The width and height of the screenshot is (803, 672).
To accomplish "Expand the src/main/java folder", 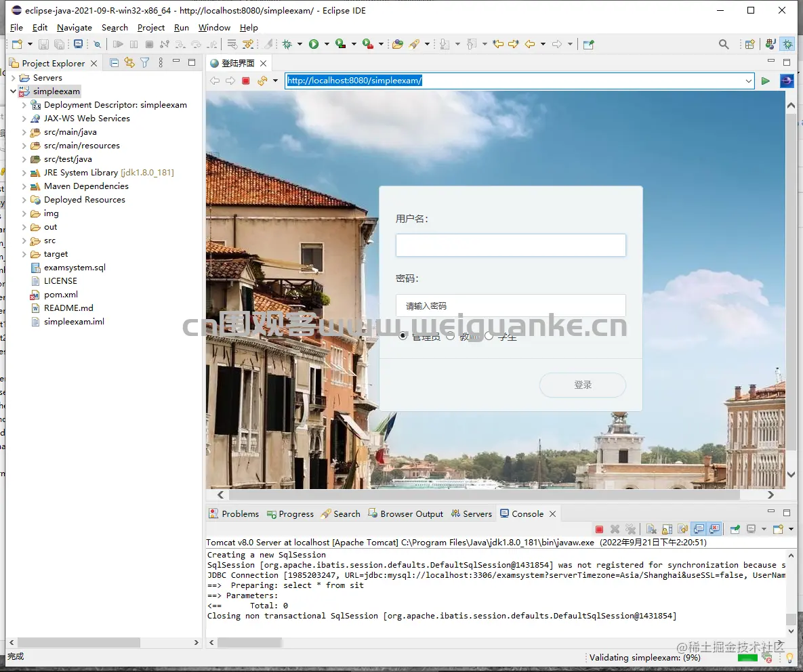I will (x=24, y=132).
